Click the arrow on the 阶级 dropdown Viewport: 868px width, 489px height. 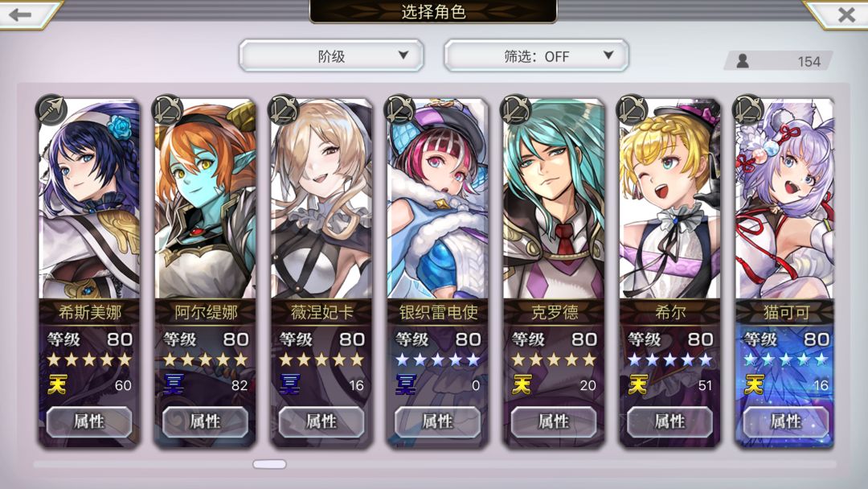[x=403, y=55]
